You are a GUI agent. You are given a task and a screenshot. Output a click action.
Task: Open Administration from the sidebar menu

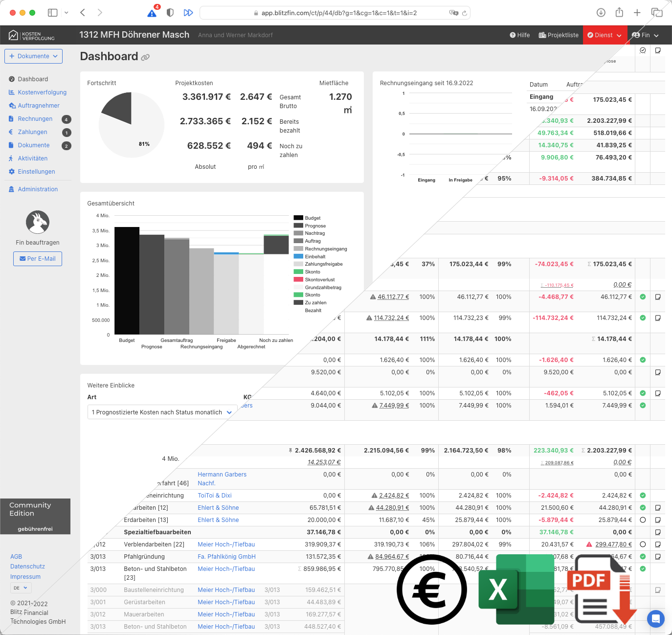click(37, 189)
